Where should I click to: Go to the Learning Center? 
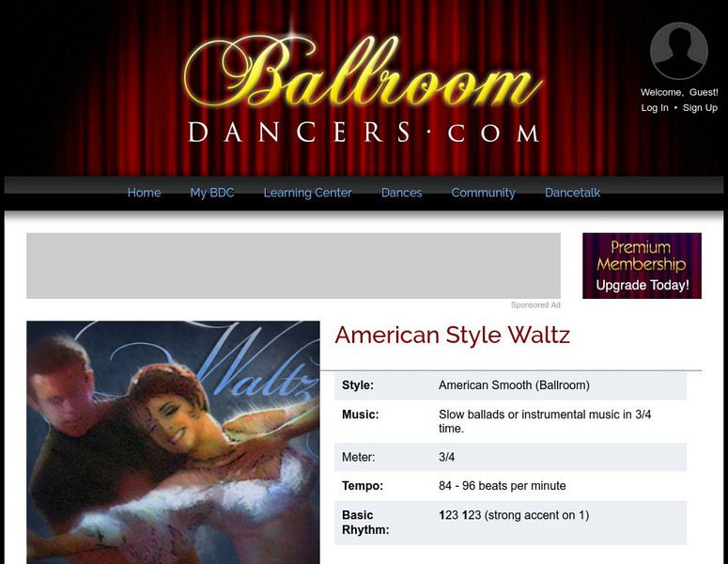(x=307, y=193)
